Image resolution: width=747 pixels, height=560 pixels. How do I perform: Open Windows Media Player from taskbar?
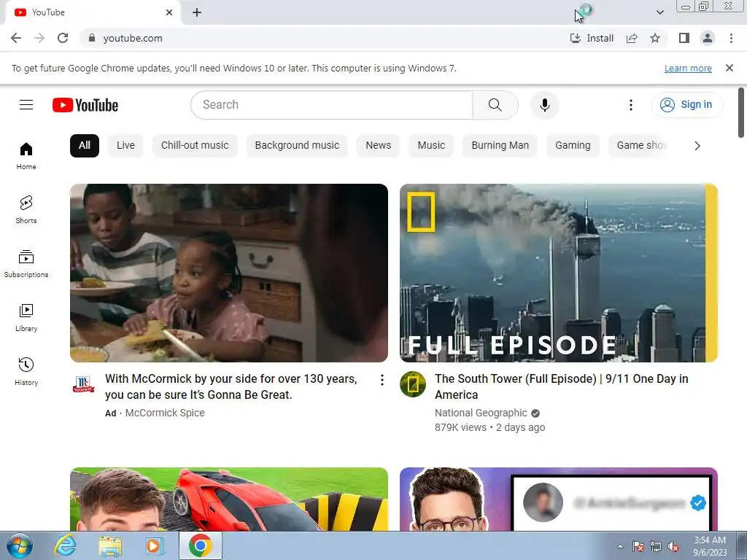[x=153, y=545]
